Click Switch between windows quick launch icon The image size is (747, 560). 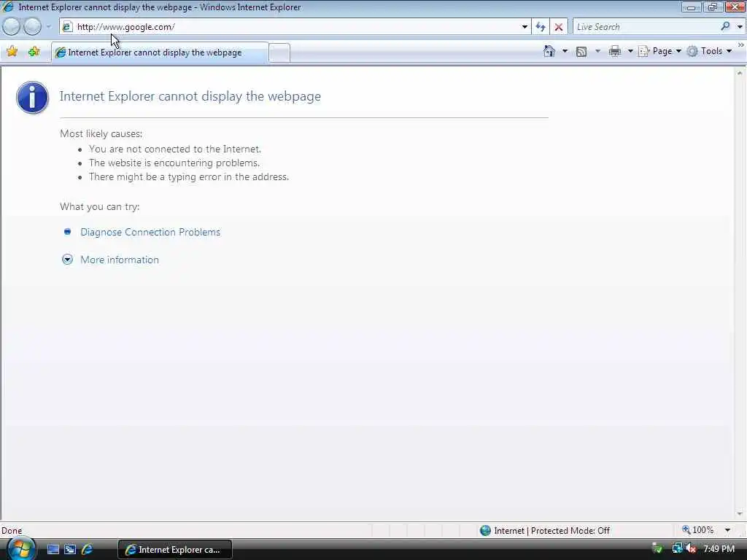[x=70, y=550]
